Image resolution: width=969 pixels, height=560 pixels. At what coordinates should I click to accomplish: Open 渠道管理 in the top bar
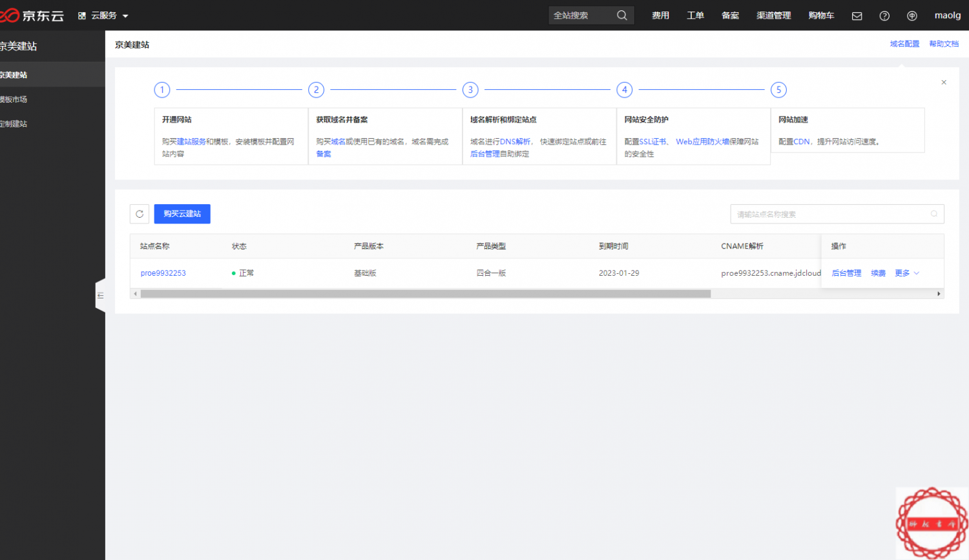[774, 16]
